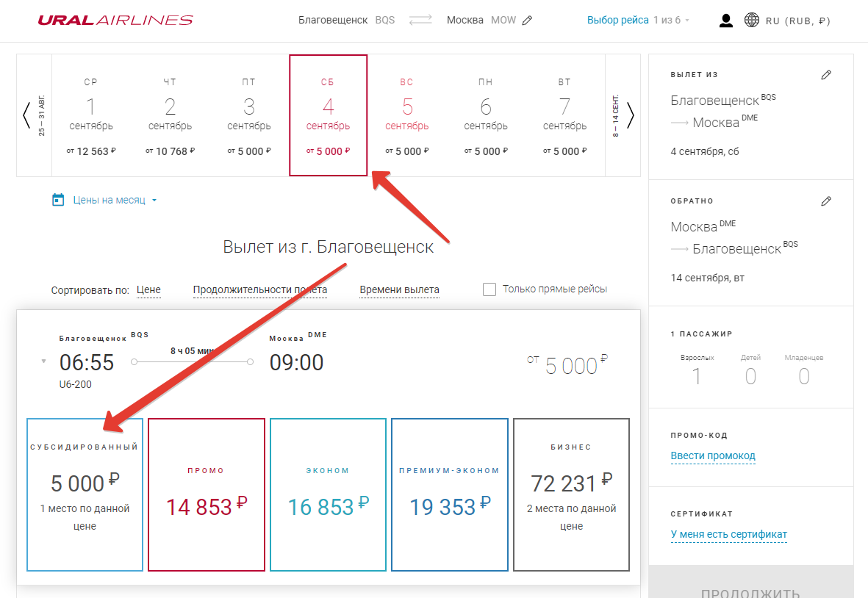Open the enter promo code link
This screenshot has height=598, width=868.
coord(712,456)
